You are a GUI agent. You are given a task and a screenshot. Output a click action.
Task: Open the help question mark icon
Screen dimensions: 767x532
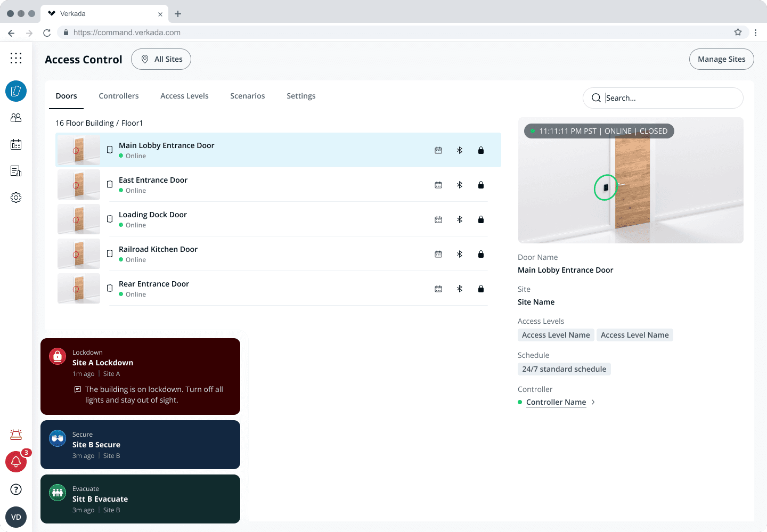[x=16, y=489]
